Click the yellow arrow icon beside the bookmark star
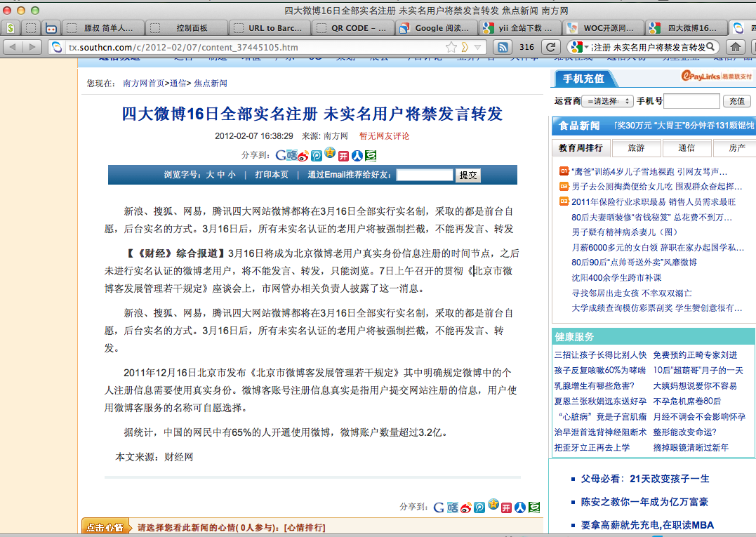The height and width of the screenshot is (537, 756). 465,47
